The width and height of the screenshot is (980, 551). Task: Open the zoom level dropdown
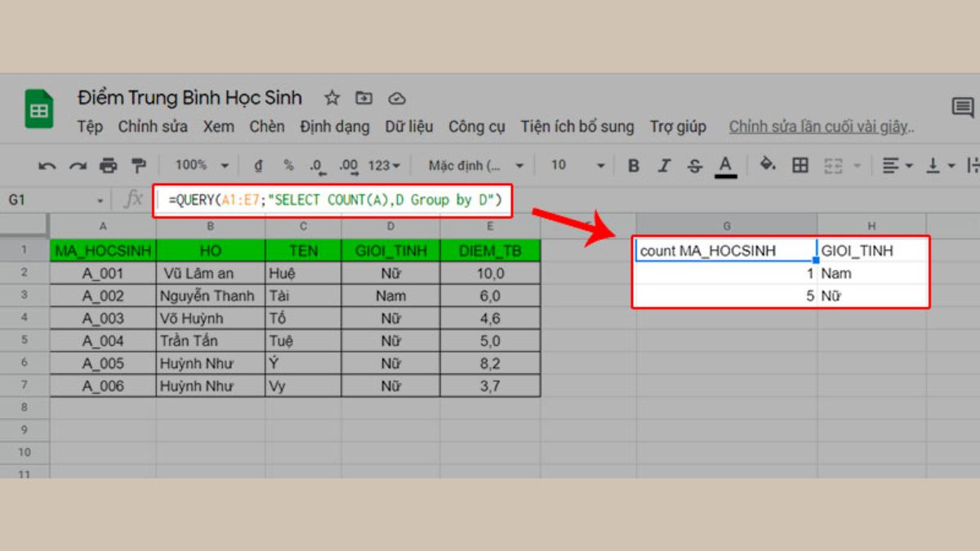pos(198,165)
